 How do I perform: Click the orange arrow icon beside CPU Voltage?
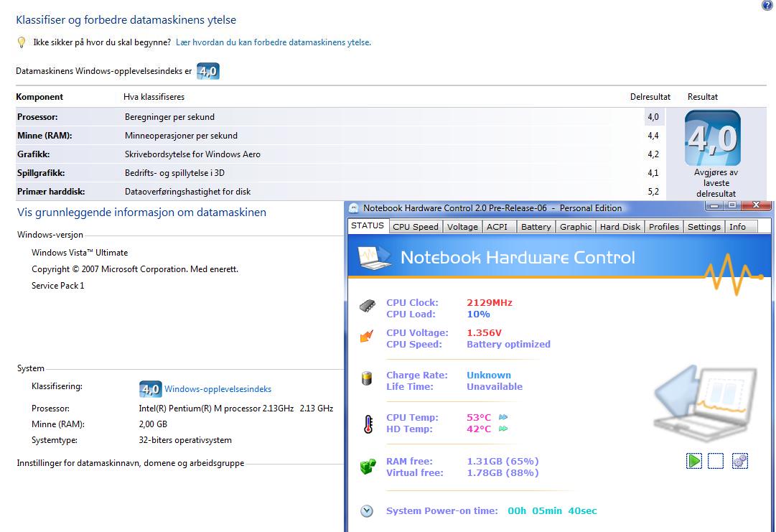367,337
